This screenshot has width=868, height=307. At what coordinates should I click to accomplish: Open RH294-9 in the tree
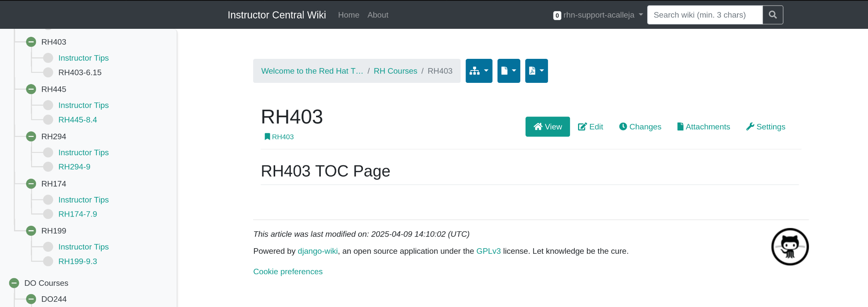tap(74, 167)
